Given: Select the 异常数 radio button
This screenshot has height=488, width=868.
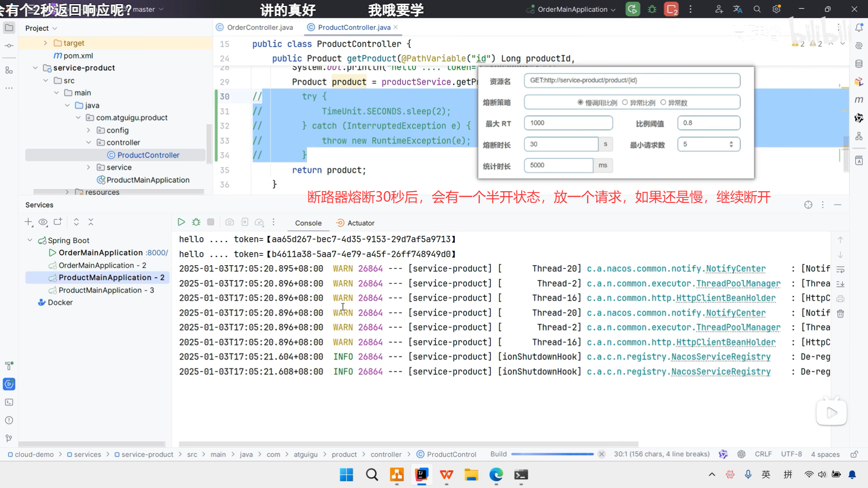Looking at the screenshot, I should click(663, 103).
